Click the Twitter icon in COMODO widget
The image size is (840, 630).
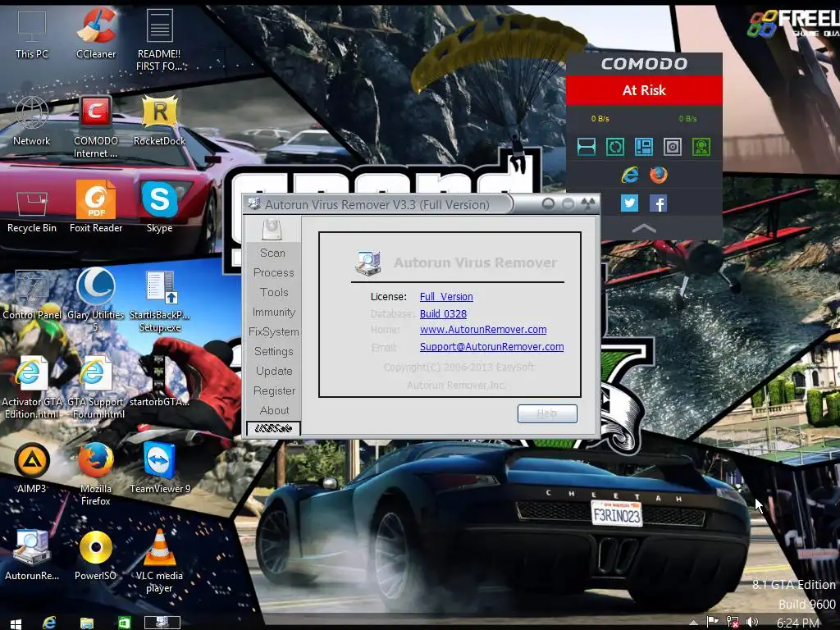629,203
